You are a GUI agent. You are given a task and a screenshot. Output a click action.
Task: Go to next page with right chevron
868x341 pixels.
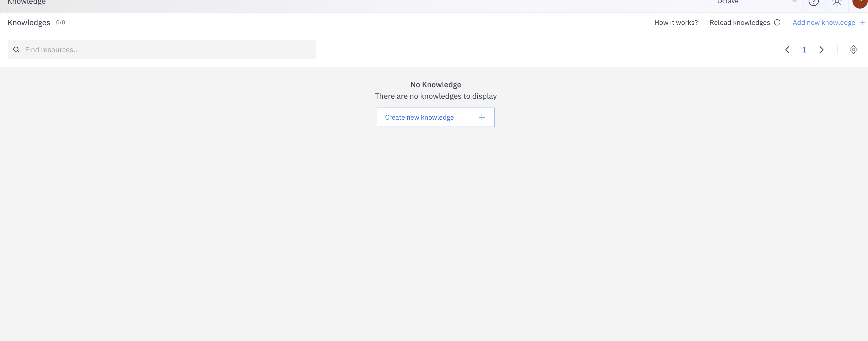(x=821, y=50)
